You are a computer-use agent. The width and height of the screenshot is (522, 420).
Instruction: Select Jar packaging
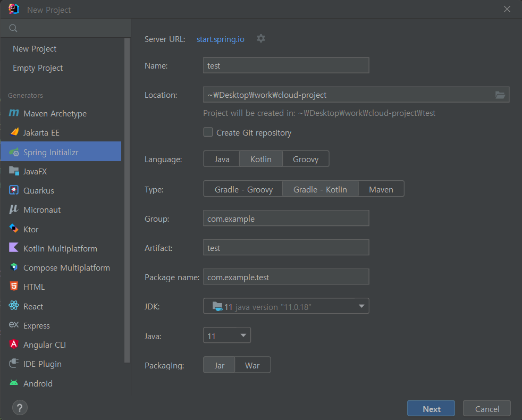[220, 365]
